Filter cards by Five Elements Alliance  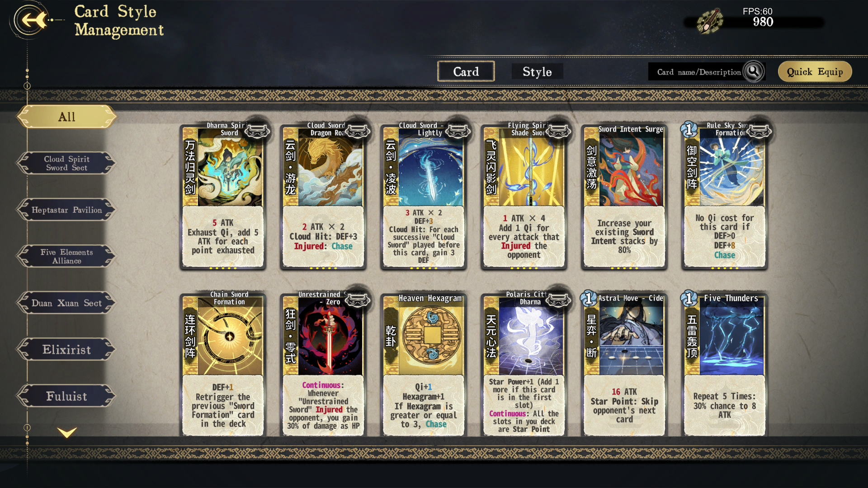[66, 256]
